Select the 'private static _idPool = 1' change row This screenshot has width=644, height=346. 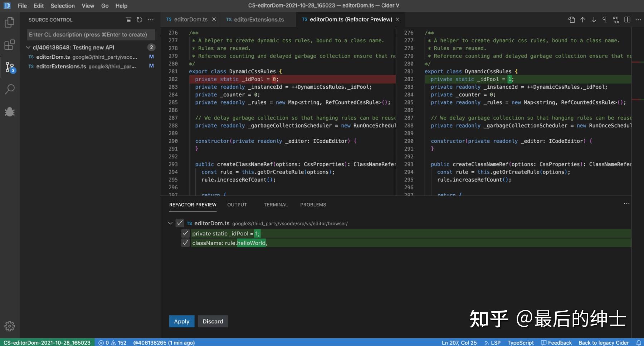click(x=411, y=233)
